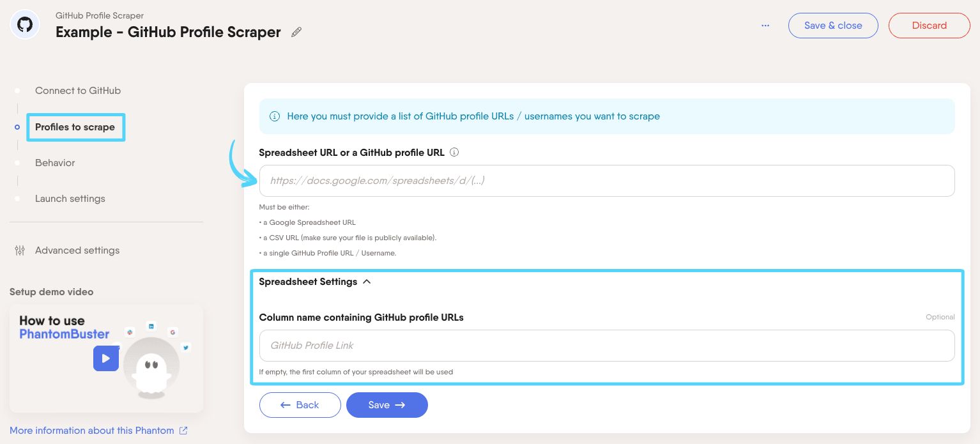This screenshot has height=444, width=980.
Task: Click the Setup demo video heading
Action: (52, 292)
